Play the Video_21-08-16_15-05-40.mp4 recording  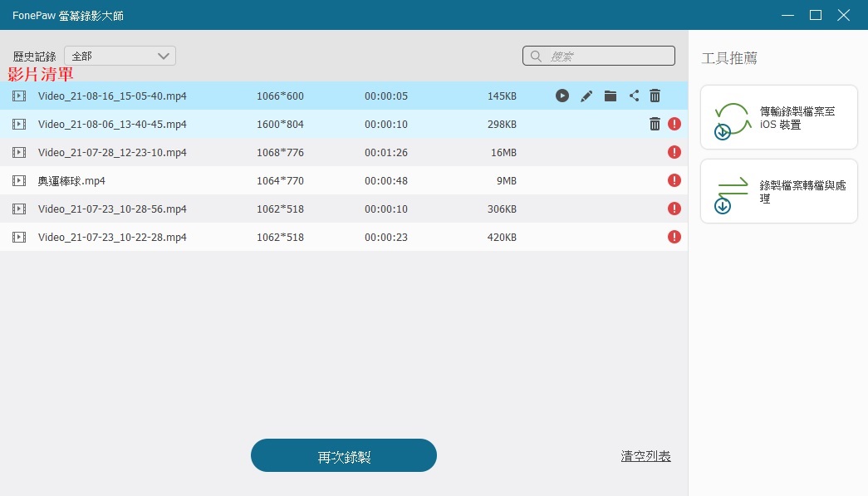(562, 96)
